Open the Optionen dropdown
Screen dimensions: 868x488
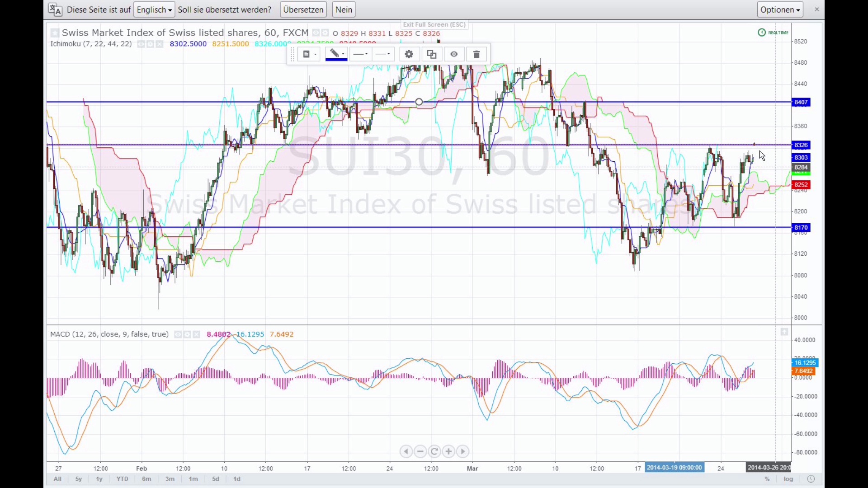[x=780, y=9]
